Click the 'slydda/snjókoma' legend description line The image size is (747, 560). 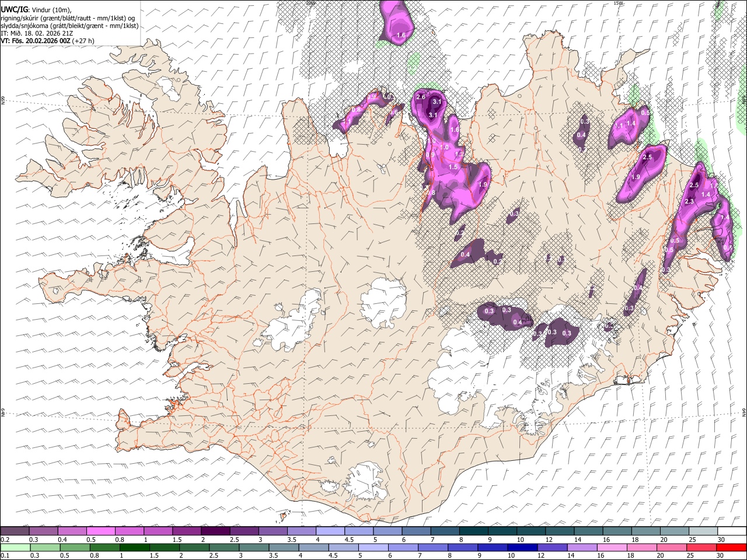pyautogui.click(x=69, y=26)
